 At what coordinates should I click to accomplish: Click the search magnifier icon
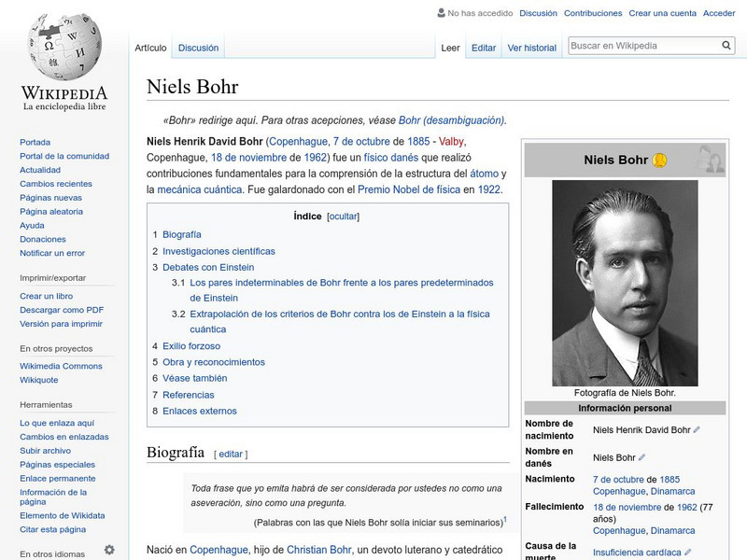pos(726,46)
